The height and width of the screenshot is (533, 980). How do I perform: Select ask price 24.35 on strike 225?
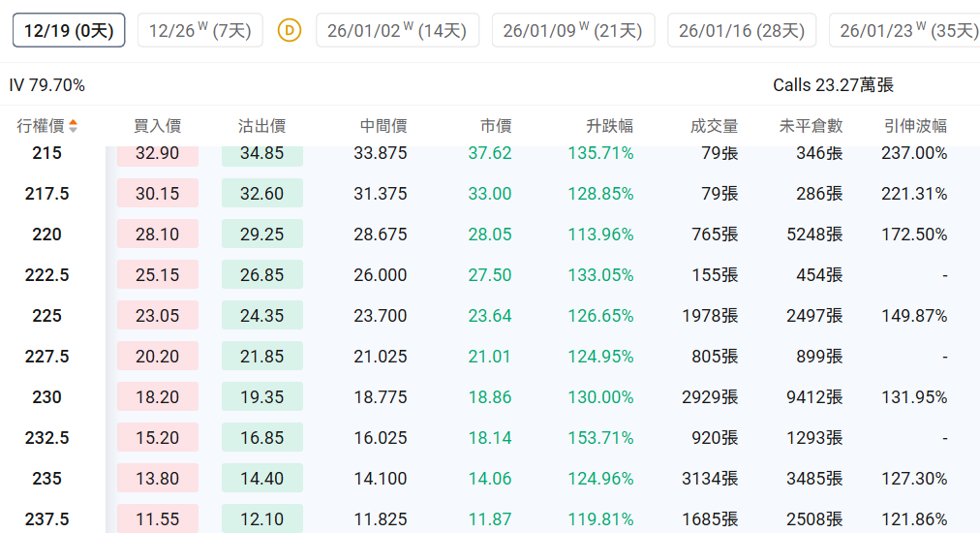click(x=261, y=316)
